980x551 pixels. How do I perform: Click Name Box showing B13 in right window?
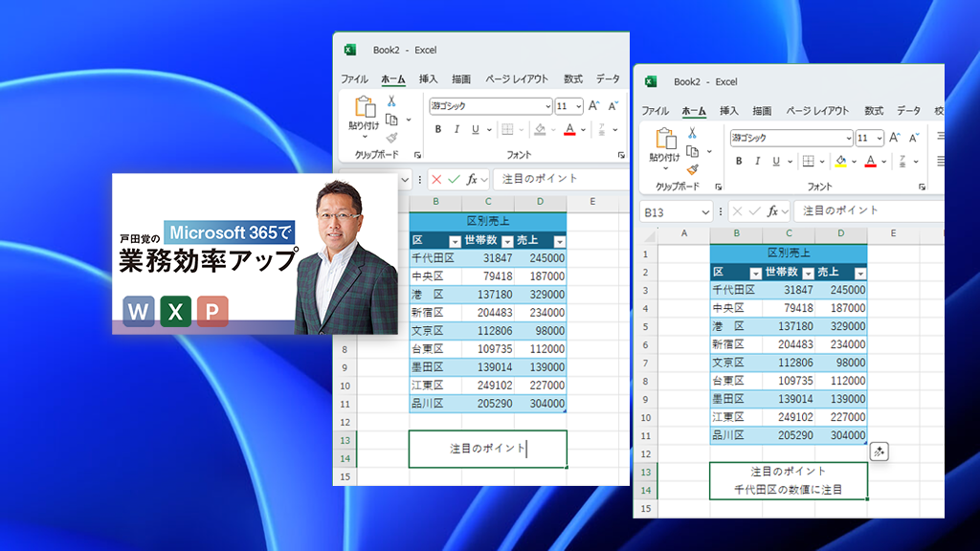677,212
